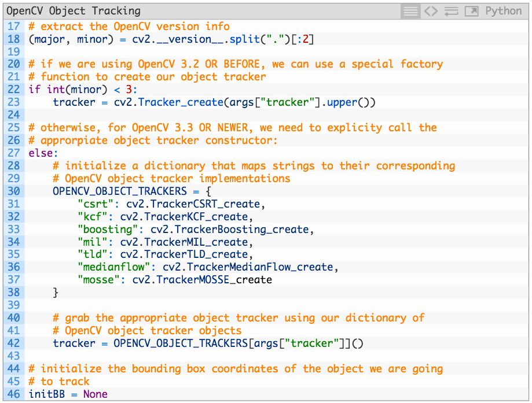The width and height of the screenshot is (532, 403).
Task: Click 'OpenCV object tracker implementations' comment
Action: [172, 179]
